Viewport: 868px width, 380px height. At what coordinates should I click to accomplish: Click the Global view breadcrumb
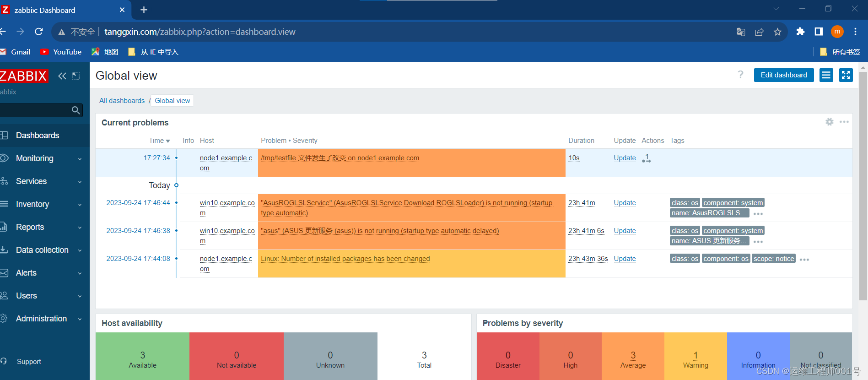[173, 101]
